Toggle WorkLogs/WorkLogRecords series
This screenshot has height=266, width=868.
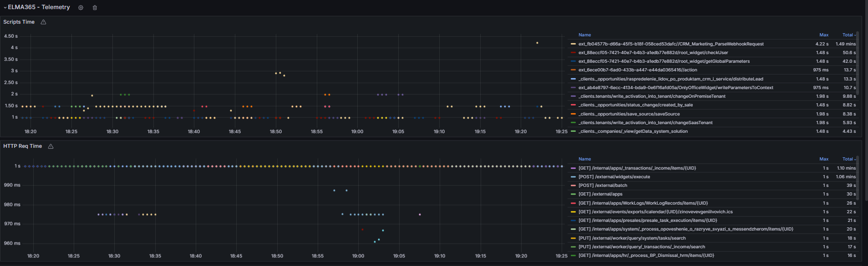[643, 203]
